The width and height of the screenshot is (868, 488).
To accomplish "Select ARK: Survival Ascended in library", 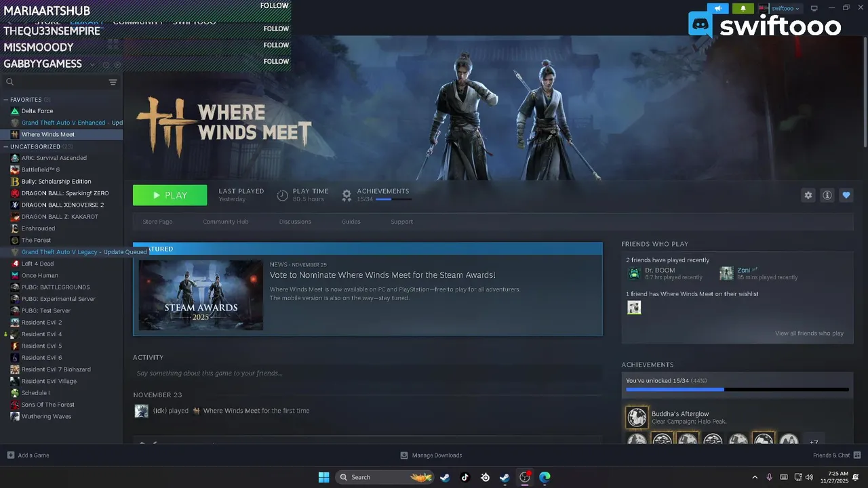I will (54, 158).
